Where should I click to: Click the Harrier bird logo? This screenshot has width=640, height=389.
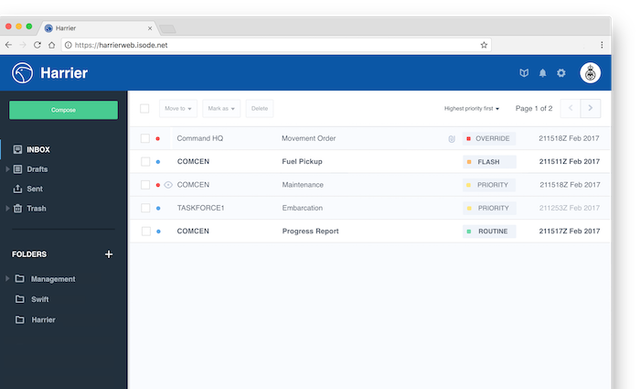pyautogui.click(x=22, y=73)
